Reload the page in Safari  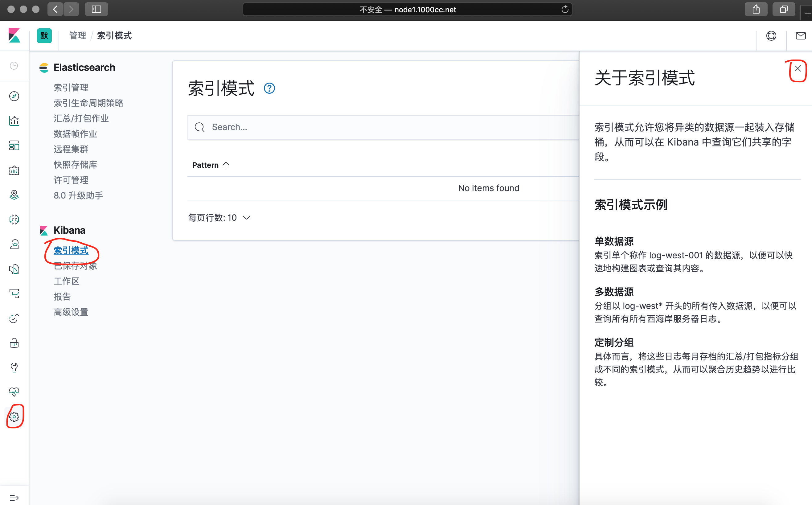(x=564, y=9)
